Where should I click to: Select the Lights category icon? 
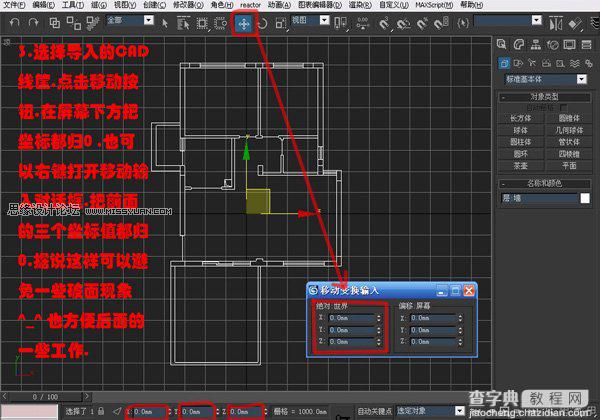pos(532,63)
